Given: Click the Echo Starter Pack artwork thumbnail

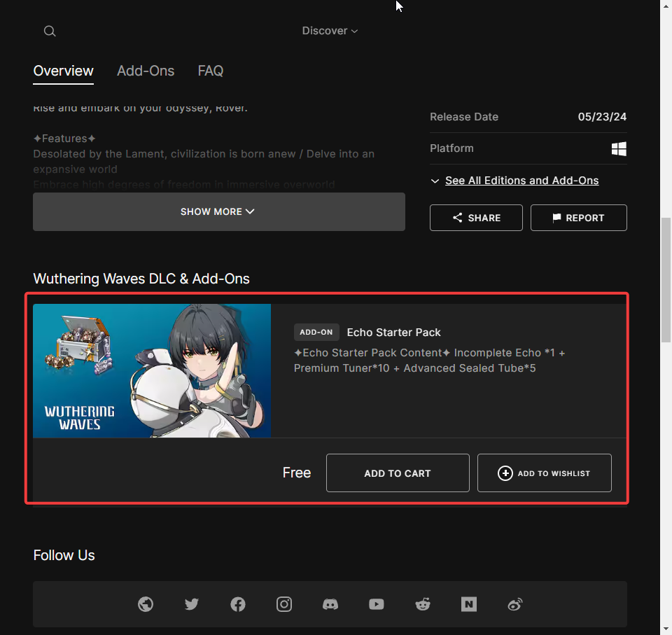Looking at the screenshot, I should 151,370.
